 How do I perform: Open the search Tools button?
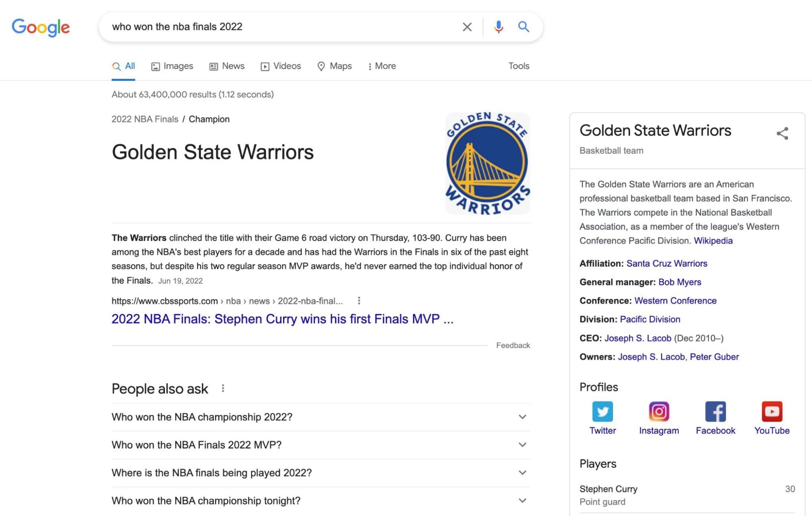pos(519,66)
